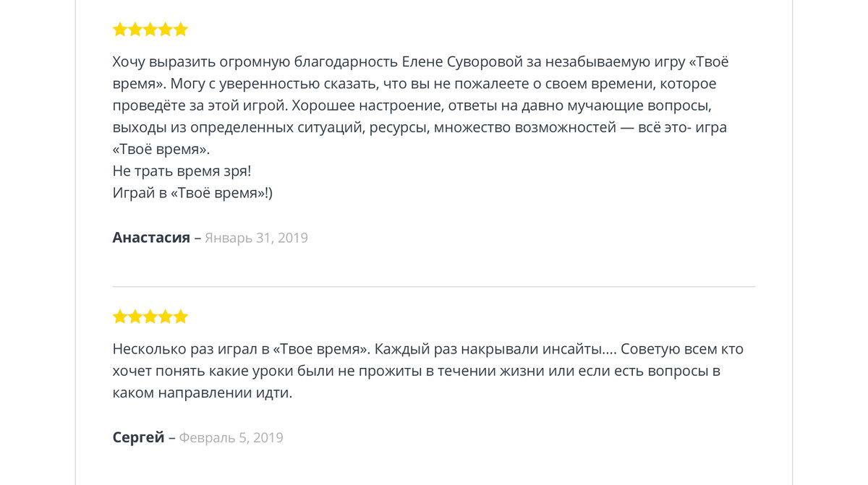Click the review text starting 'Хочу выразить'
Screen dimensions: 868x485
(x=421, y=127)
